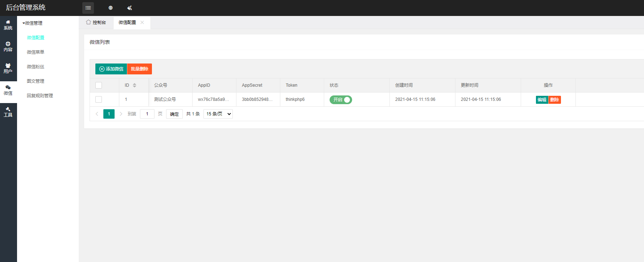Viewport: 644px width, 262px height.
Task: Open 微信菜单 in the side menu
Action: pos(36,52)
